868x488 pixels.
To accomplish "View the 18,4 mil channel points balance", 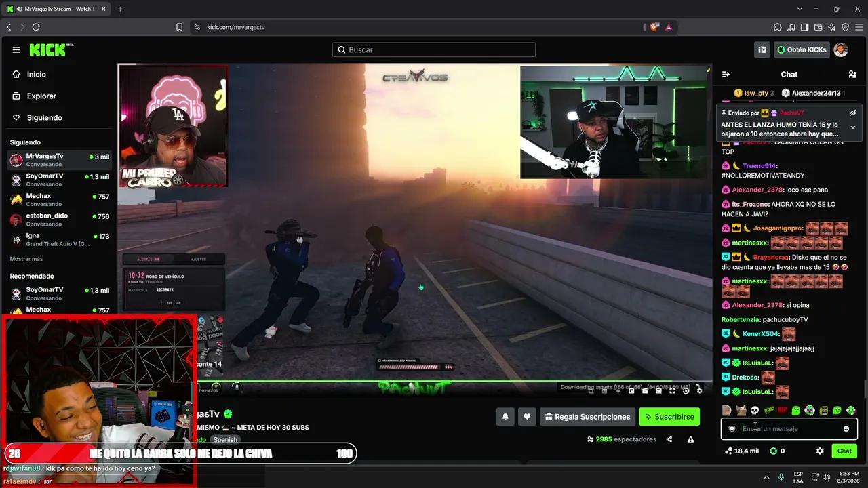I will coord(741,451).
